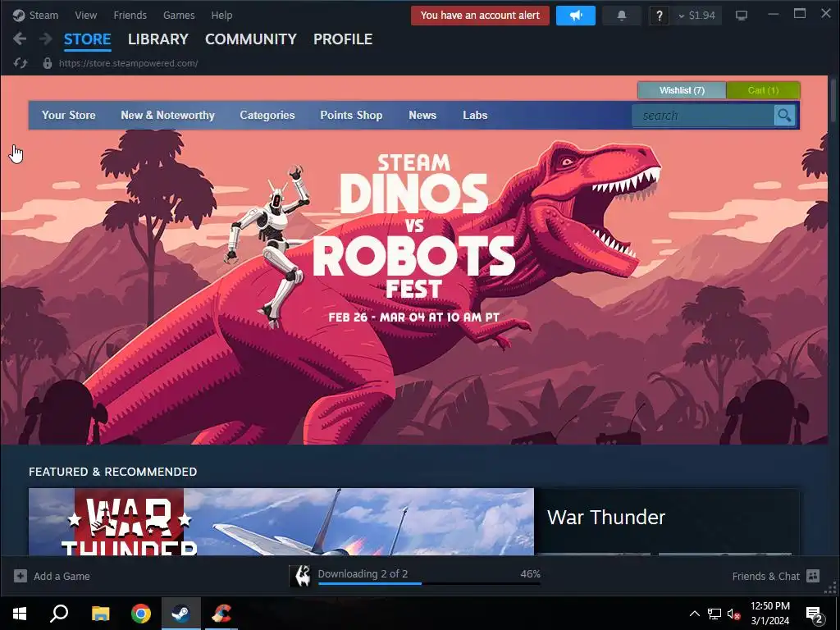
Task: Click the lock icon beside the URL
Action: tap(47, 63)
